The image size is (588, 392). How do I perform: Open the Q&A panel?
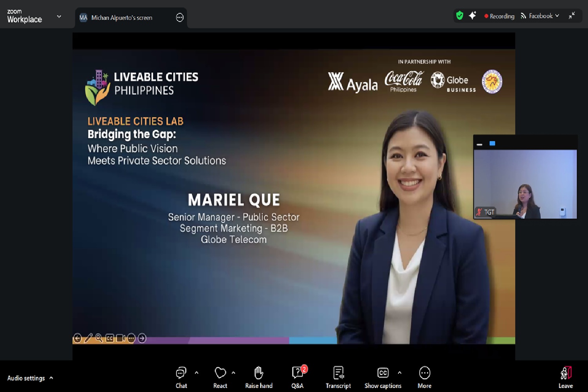[297, 377]
